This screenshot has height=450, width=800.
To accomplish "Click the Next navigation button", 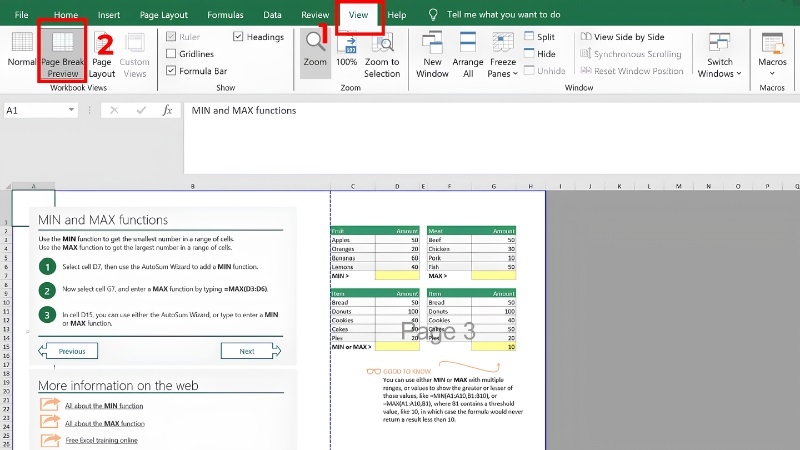I will point(251,351).
